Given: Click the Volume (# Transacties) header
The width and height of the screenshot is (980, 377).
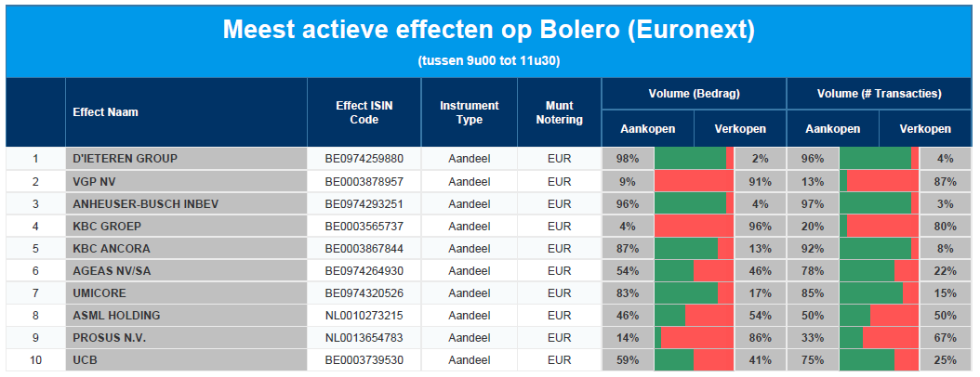Looking at the screenshot, I should [x=880, y=94].
